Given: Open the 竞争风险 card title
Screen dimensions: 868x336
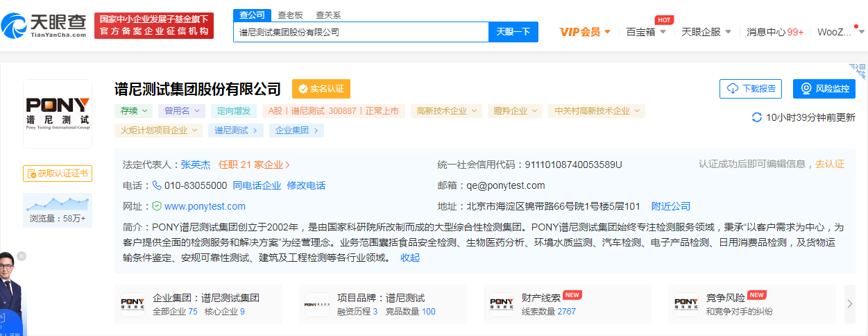Looking at the screenshot, I should point(725,298).
